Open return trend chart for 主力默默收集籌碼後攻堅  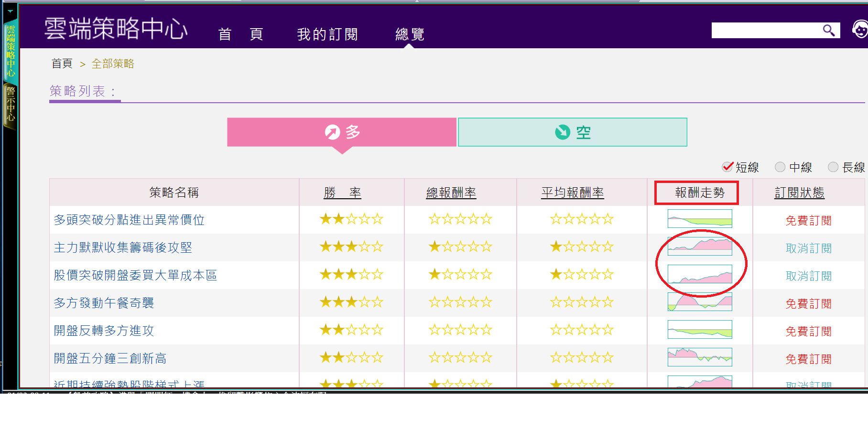tap(700, 247)
